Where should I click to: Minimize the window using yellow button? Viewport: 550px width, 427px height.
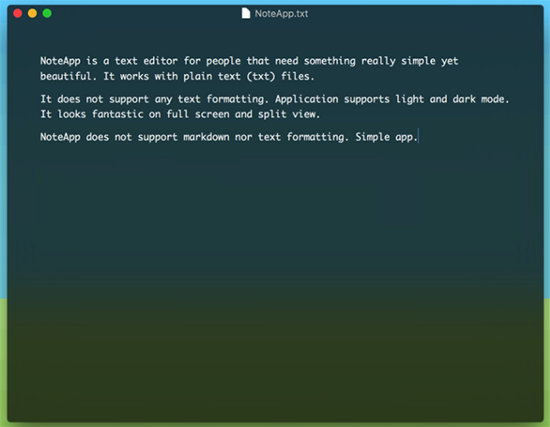point(32,13)
